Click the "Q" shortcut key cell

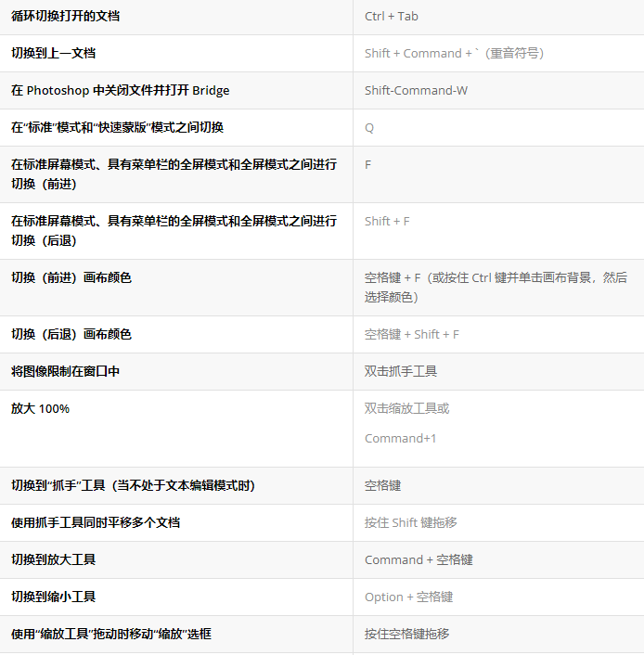coord(369,127)
